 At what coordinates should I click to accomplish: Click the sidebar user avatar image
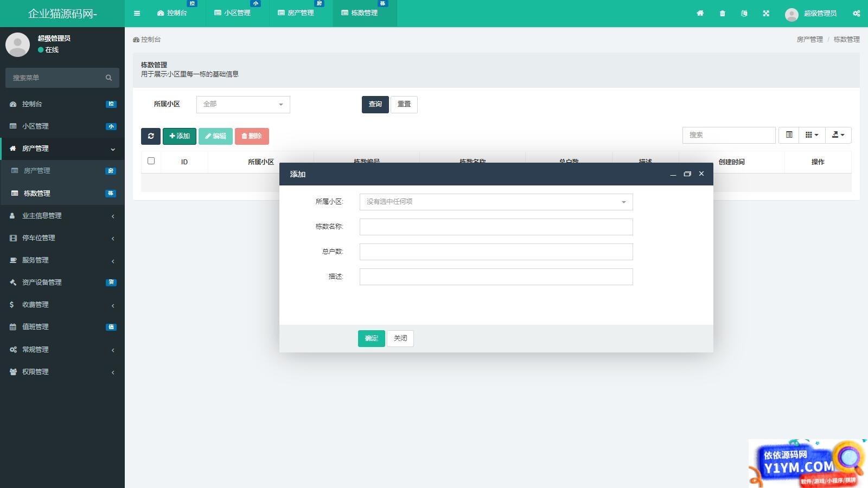17,44
